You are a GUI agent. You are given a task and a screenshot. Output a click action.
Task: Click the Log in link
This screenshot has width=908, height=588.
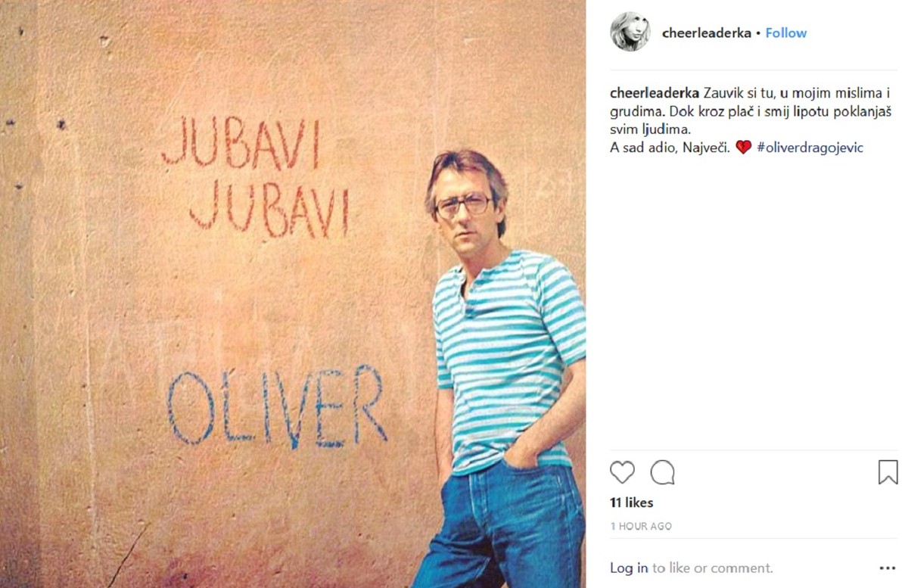629,568
